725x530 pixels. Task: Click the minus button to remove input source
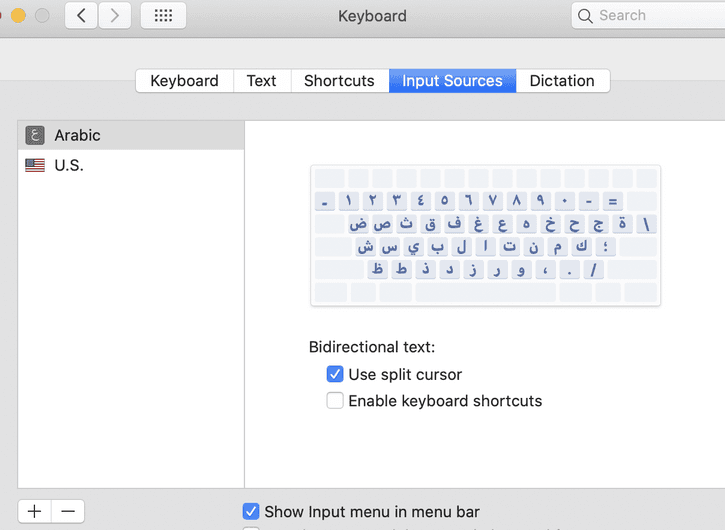pos(68,511)
